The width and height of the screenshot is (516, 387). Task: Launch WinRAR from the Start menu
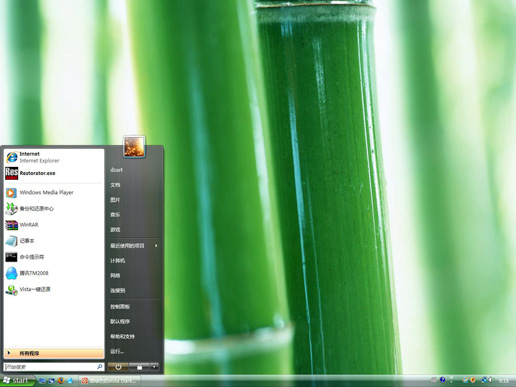pyautogui.click(x=54, y=225)
